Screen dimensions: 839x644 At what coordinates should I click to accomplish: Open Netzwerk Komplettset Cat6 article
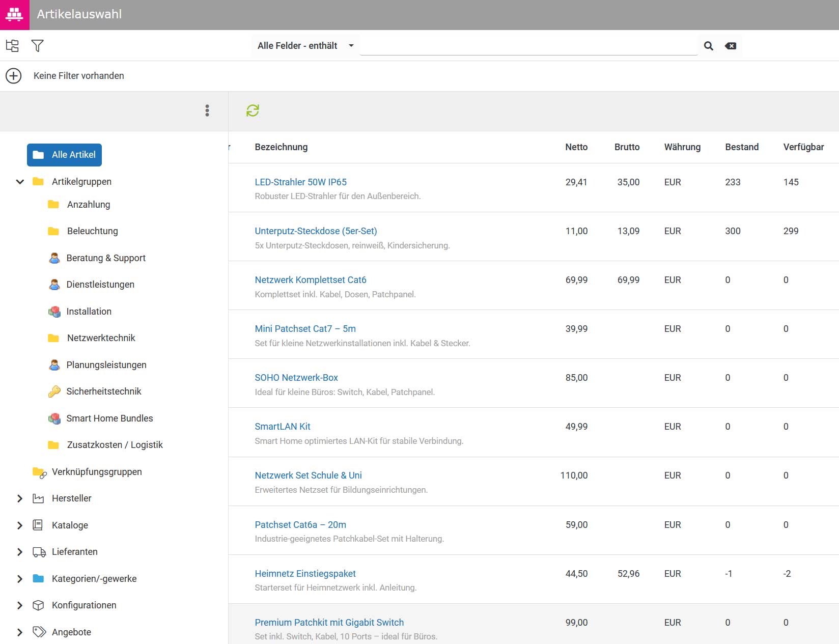(311, 280)
